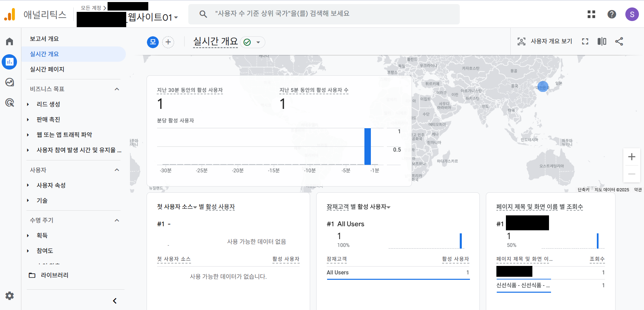Open the Explore icon in left rail

tap(10, 82)
